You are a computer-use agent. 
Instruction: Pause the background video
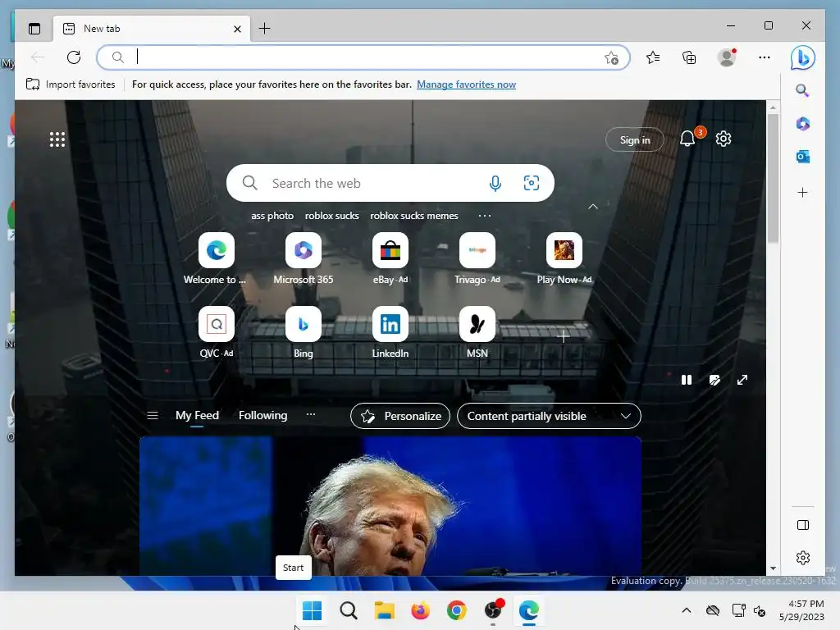click(x=687, y=380)
